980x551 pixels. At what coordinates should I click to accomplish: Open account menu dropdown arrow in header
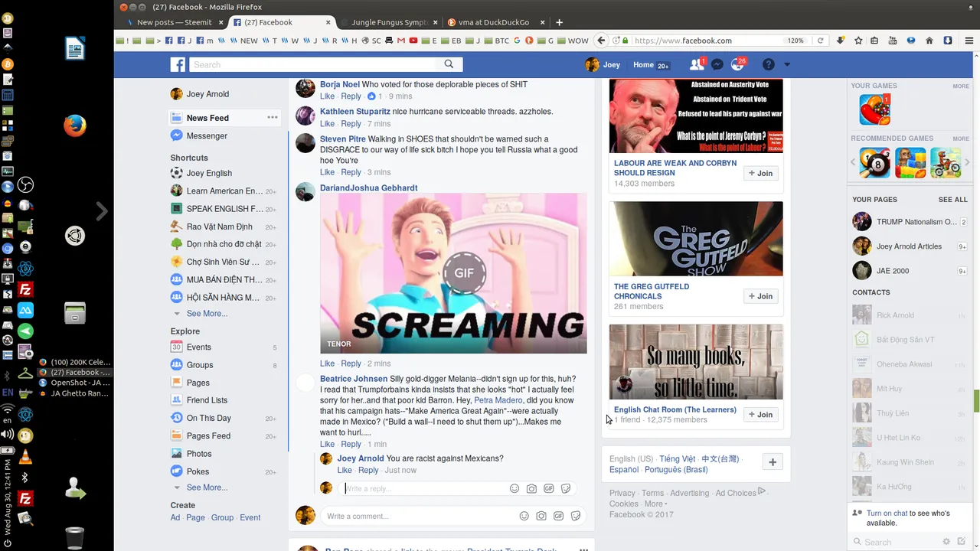(x=787, y=65)
